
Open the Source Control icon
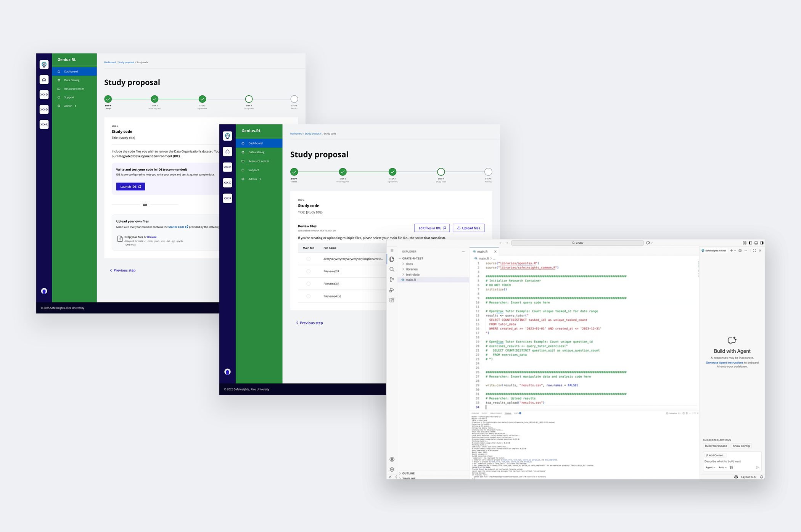[x=392, y=280]
